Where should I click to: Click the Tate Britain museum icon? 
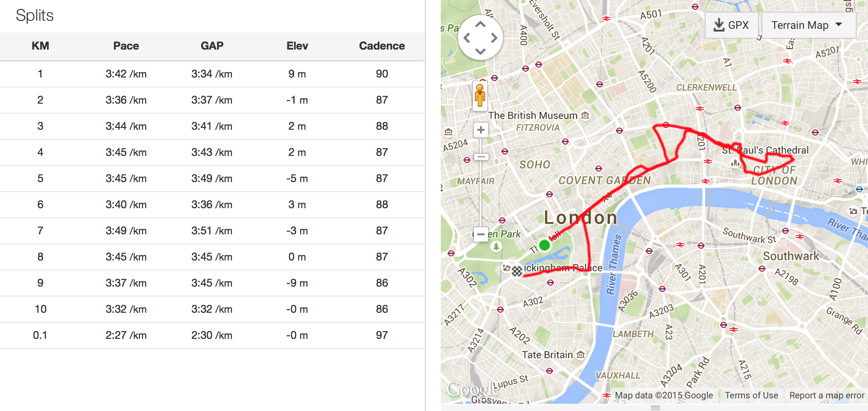[x=581, y=355]
